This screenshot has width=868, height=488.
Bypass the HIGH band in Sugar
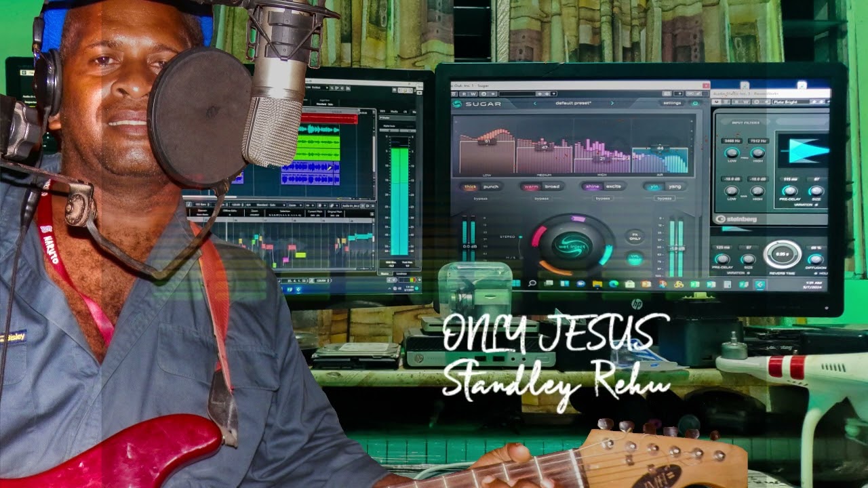(x=602, y=199)
